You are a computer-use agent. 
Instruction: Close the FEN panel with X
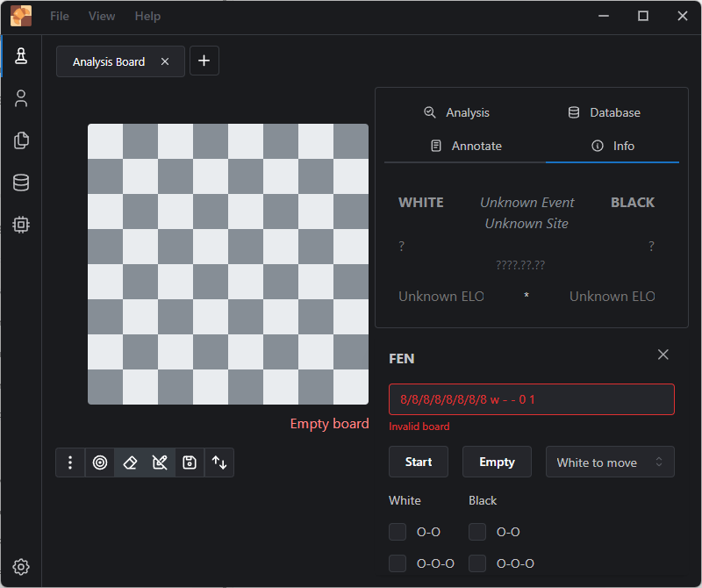[663, 355]
